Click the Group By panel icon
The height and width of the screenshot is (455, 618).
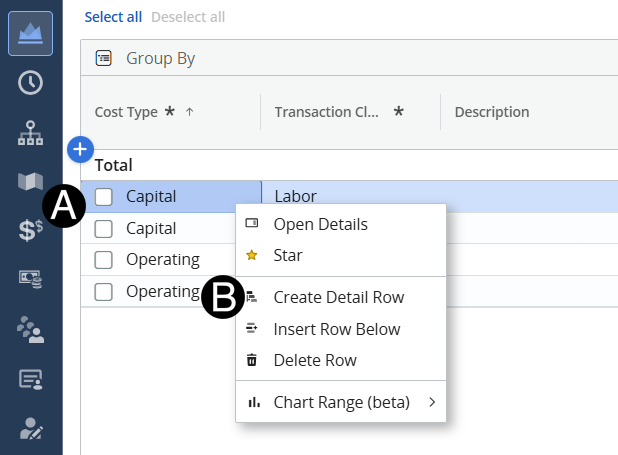[104, 58]
